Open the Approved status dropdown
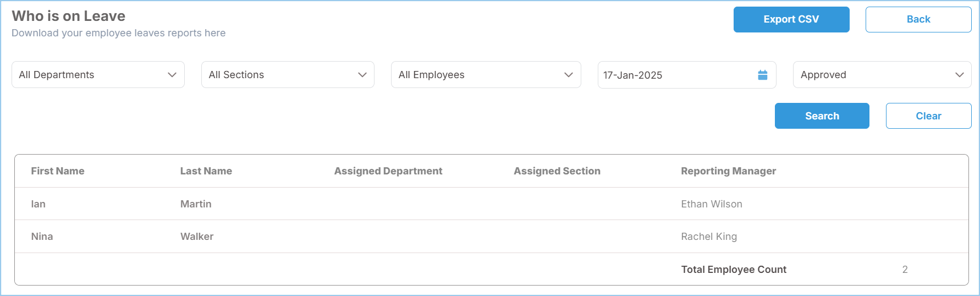The image size is (980, 296). [x=882, y=75]
